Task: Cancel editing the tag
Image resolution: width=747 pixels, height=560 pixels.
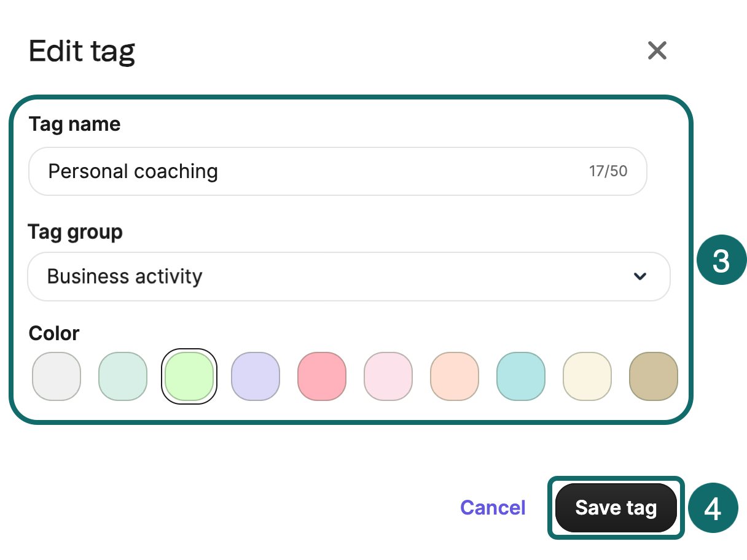Action: click(493, 508)
